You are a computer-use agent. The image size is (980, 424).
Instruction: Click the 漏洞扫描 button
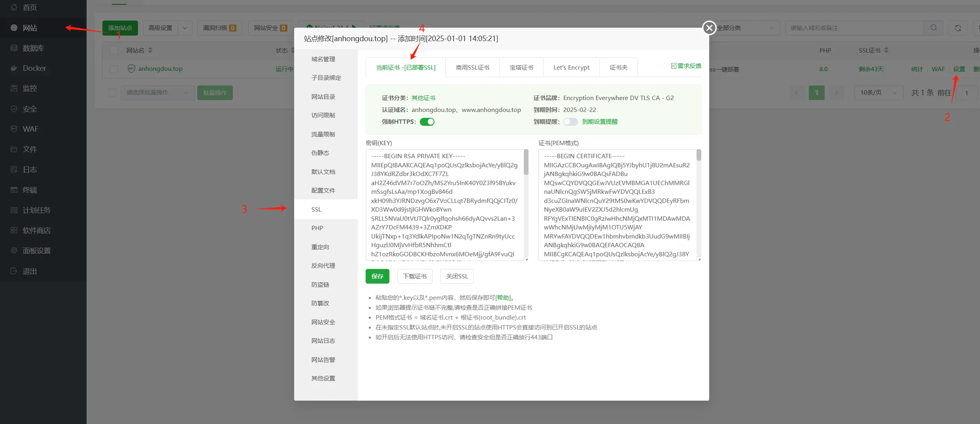click(219, 28)
